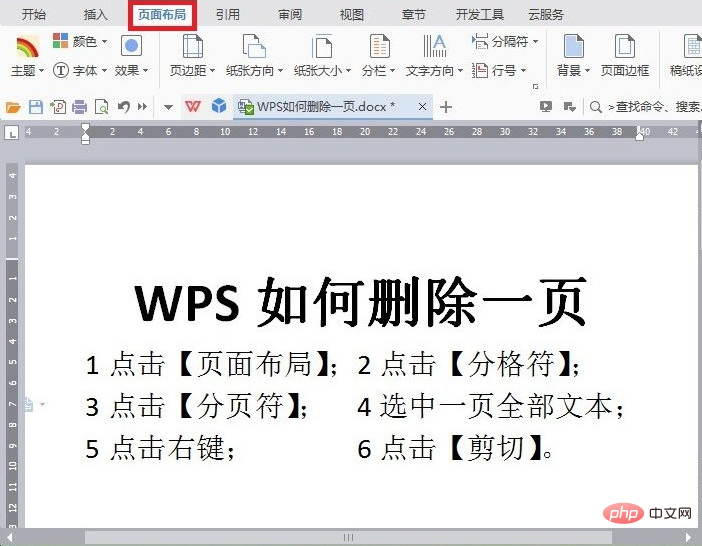The width and height of the screenshot is (702, 546).
Task: Click the 页边距 margins icon
Action: [x=193, y=46]
